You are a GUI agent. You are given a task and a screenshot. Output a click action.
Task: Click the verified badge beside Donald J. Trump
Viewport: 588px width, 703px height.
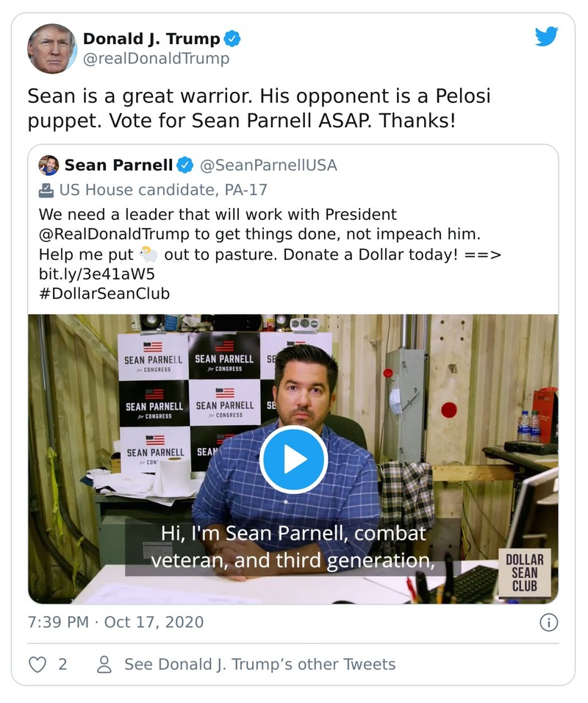click(x=233, y=39)
